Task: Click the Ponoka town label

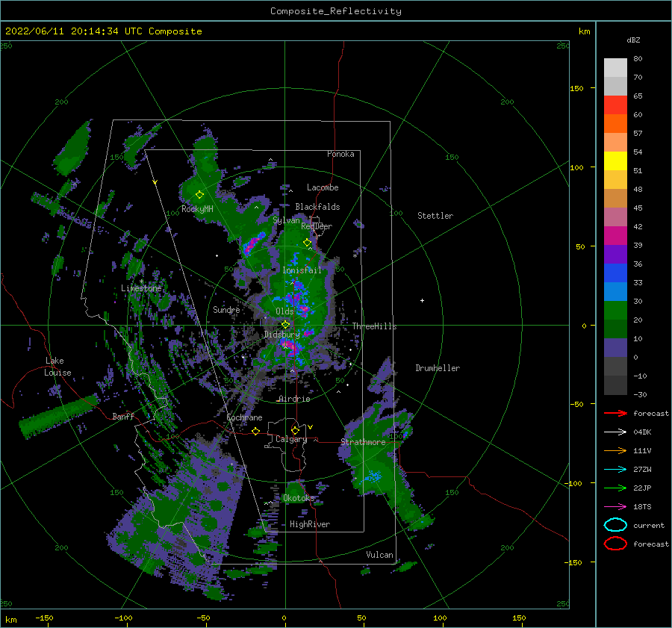Action: (340, 154)
